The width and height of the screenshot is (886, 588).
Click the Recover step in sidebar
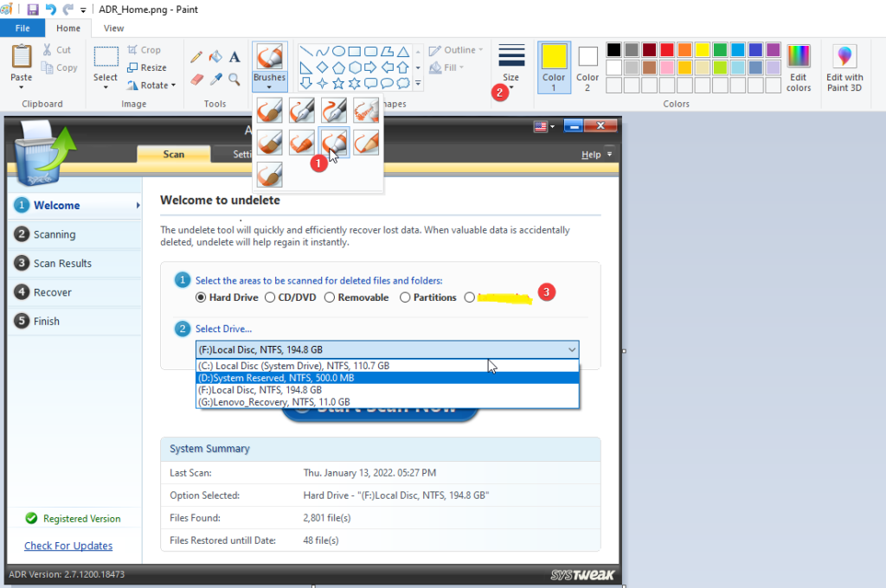pyautogui.click(x=74, y=292)
